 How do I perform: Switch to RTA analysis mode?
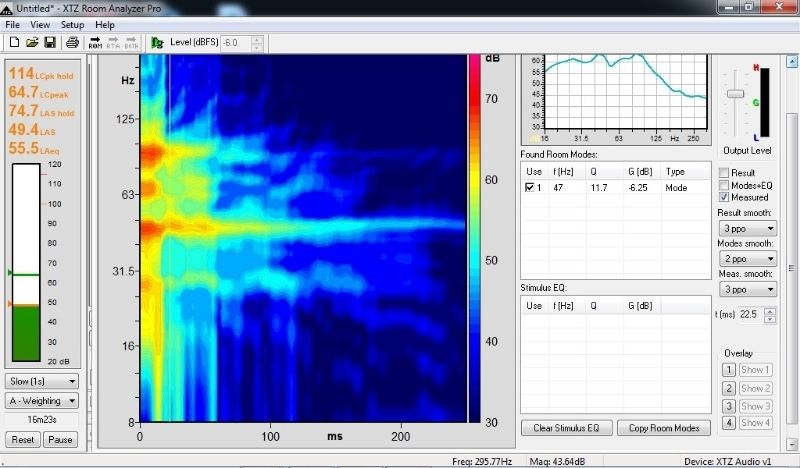point(113,42)
